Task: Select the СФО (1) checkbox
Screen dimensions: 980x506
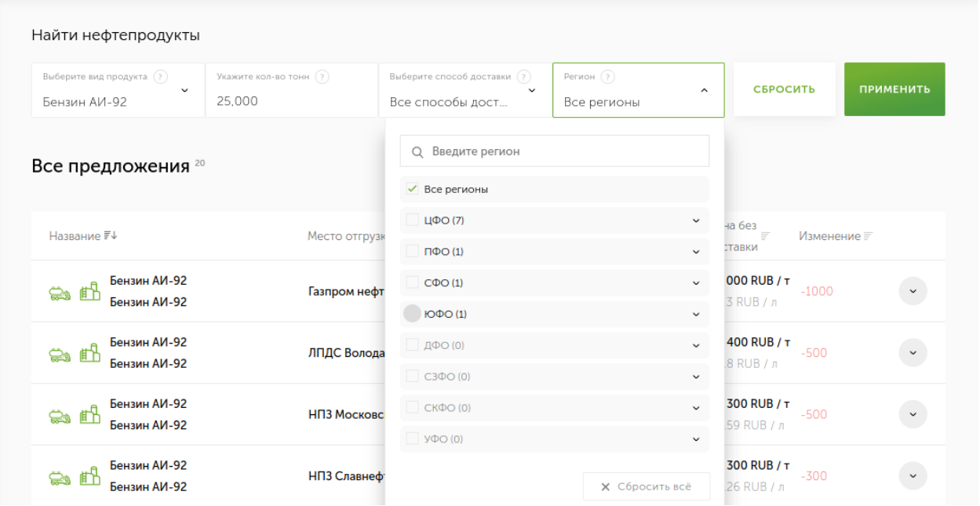Action: 412,283
